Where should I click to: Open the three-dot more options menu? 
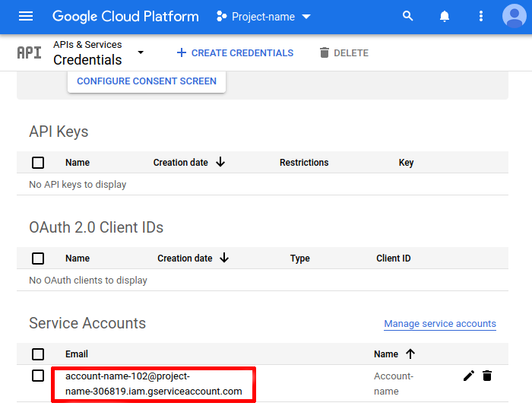pos(480,16)
